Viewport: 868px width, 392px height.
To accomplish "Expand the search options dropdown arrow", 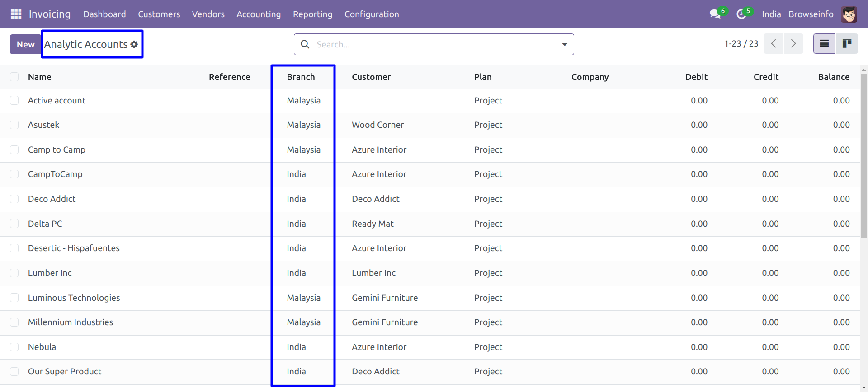I will pos(565,44).
